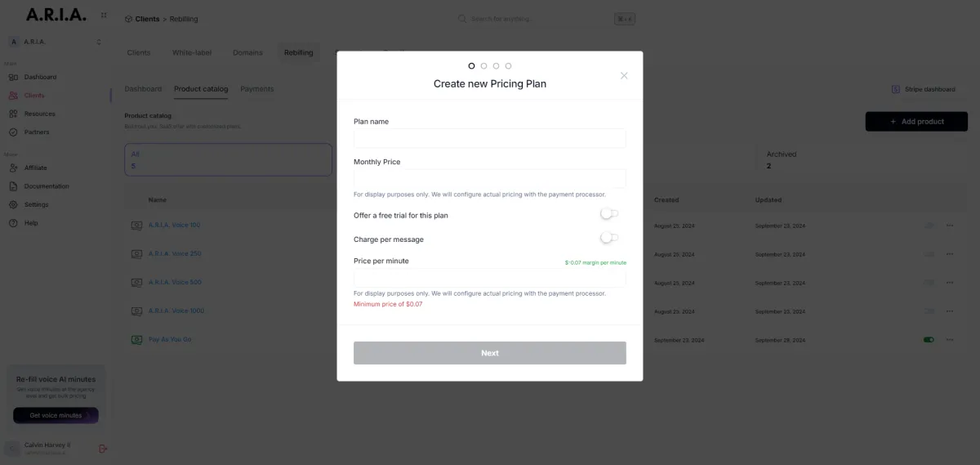Viewport: 980px width, 465px height.
Task: Switch to the White-label tab
Action: click(192, 53)
